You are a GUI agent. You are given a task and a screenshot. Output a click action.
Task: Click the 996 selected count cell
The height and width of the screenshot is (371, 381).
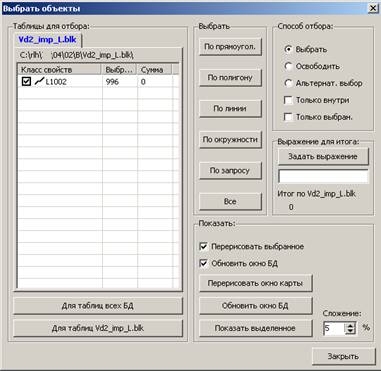click(x=112, y=82)
